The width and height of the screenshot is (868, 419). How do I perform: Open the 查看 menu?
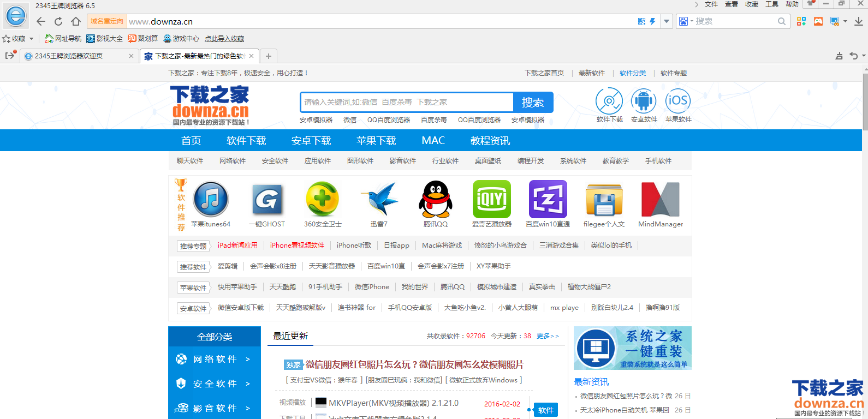732,4
